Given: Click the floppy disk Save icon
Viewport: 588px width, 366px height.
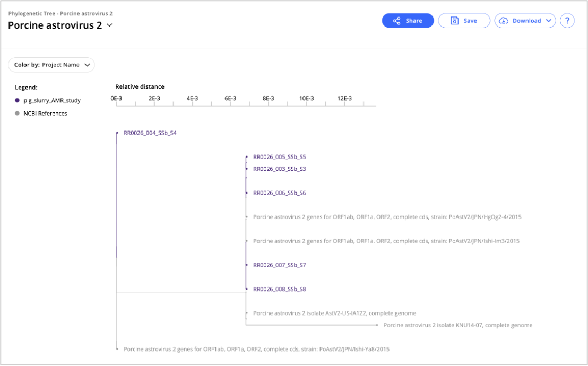Looking at the screenshot, I should click(454, 20).
